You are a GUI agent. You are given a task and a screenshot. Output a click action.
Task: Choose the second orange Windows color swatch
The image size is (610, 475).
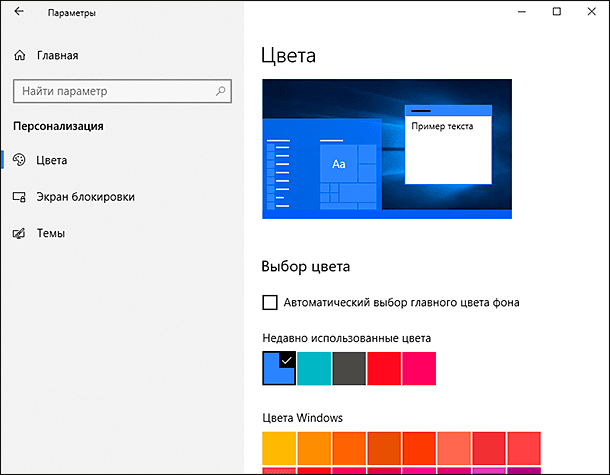(x=314, y=448)
